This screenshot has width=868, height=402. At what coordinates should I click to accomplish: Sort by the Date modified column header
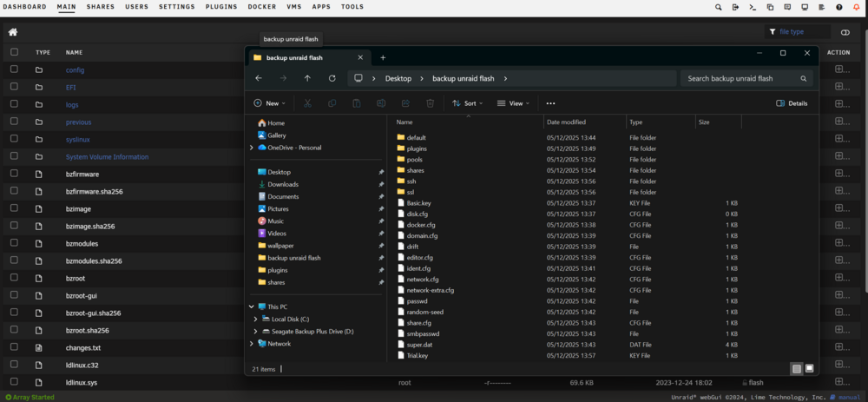pos(566,122)
